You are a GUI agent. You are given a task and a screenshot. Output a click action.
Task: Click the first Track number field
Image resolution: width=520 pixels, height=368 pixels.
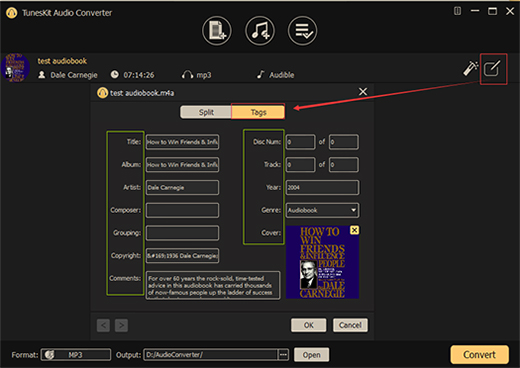tap(300, 165)
